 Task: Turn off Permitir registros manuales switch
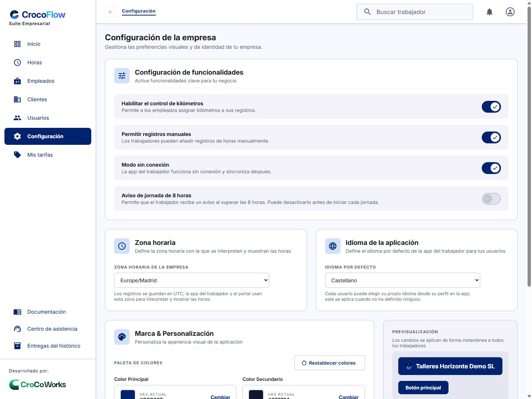pos(491,137)
